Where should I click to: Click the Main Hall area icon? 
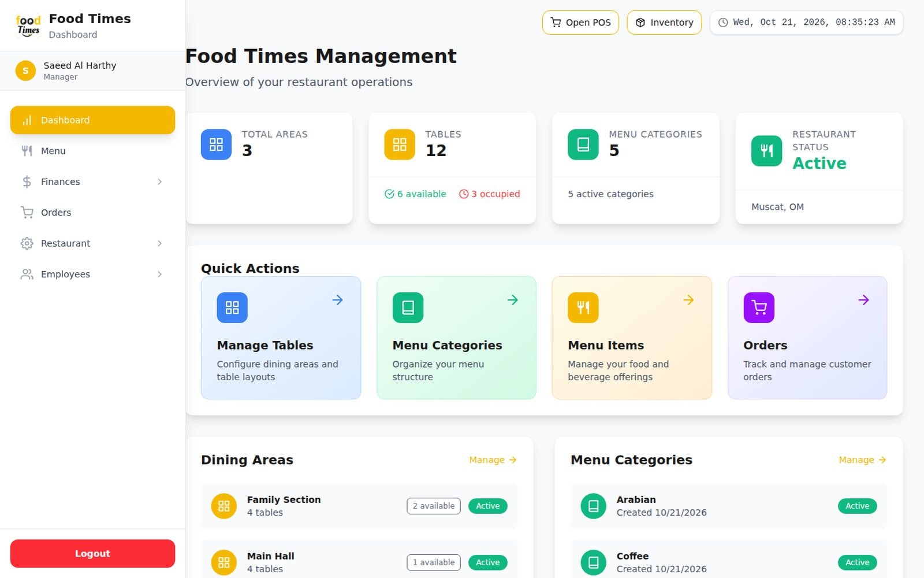point(224,563)
